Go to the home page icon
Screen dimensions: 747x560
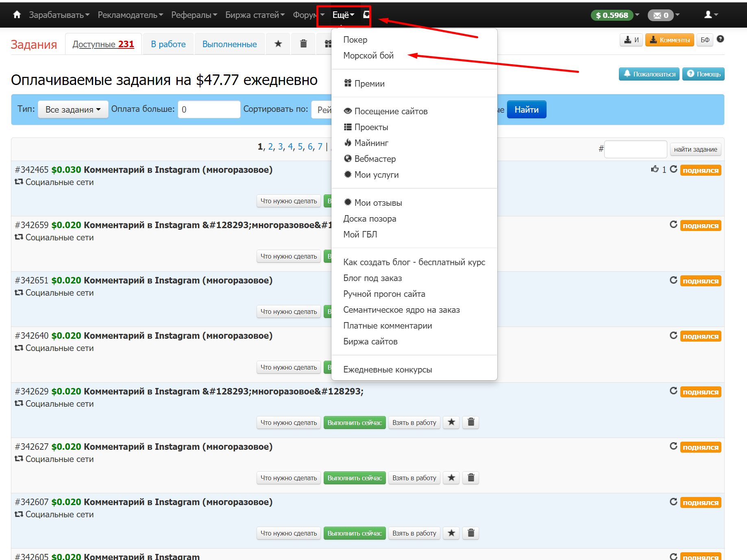17,15
